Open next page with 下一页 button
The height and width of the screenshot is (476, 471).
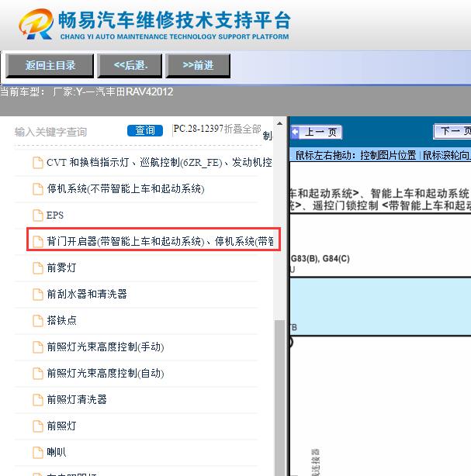click(453, 131)
